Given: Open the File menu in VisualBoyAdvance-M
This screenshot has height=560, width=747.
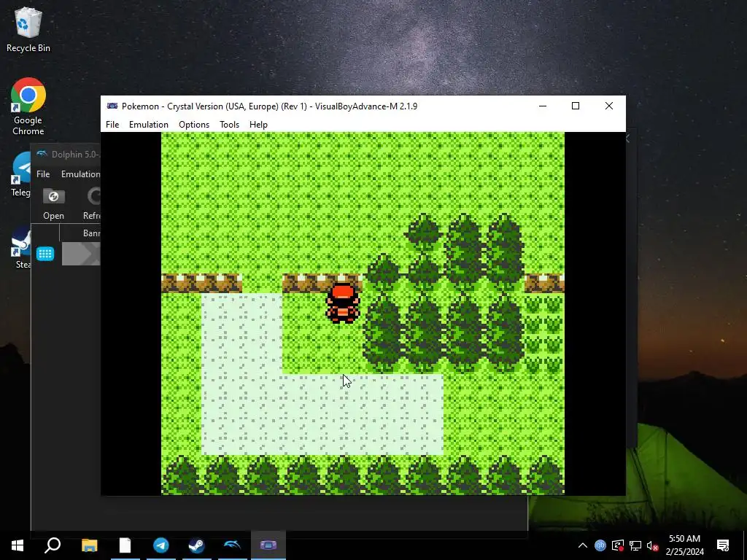Looking at the screenshot, I should tap(112, 124).
